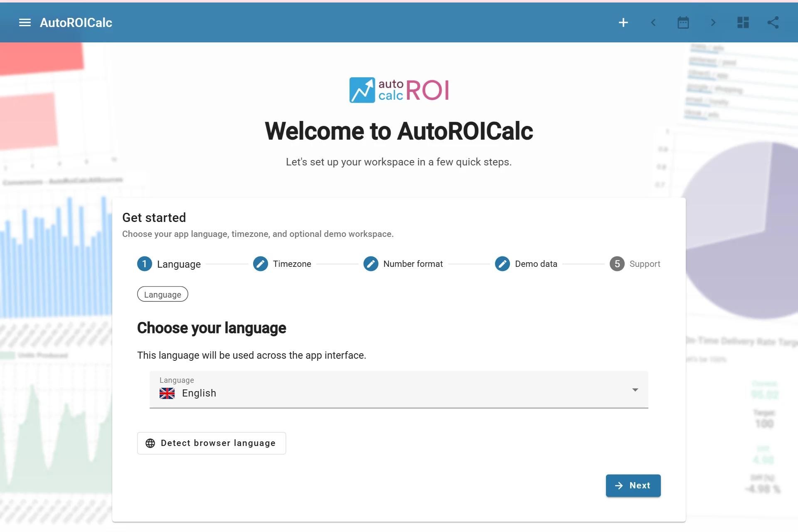Screen dimensions: 798x532
Task: Go to previous period with left chevron
Action: click(653, 22)
